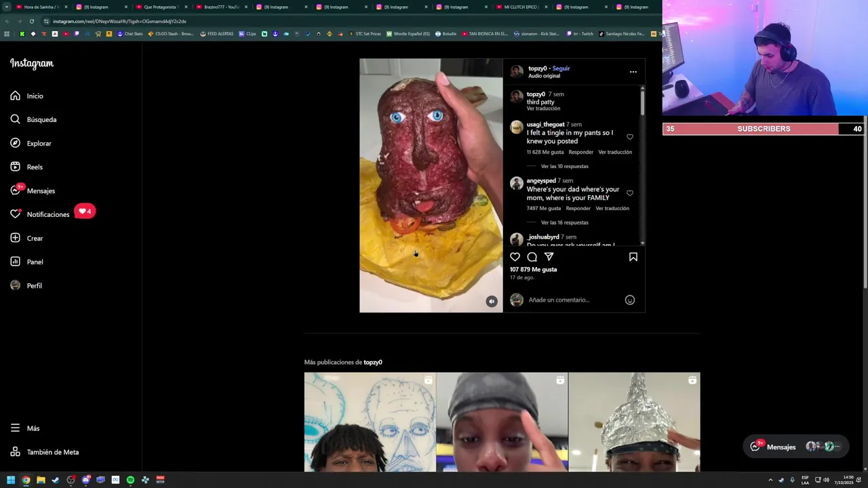Follow topzy0 with Seguir

tap(561, 68)
